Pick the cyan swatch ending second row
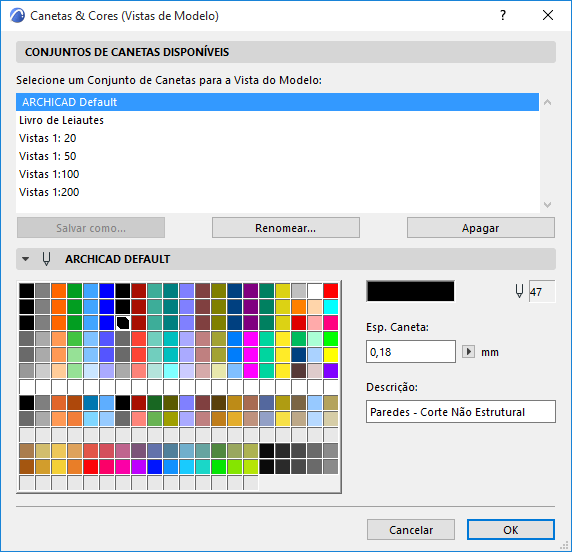 pos(331,307)
